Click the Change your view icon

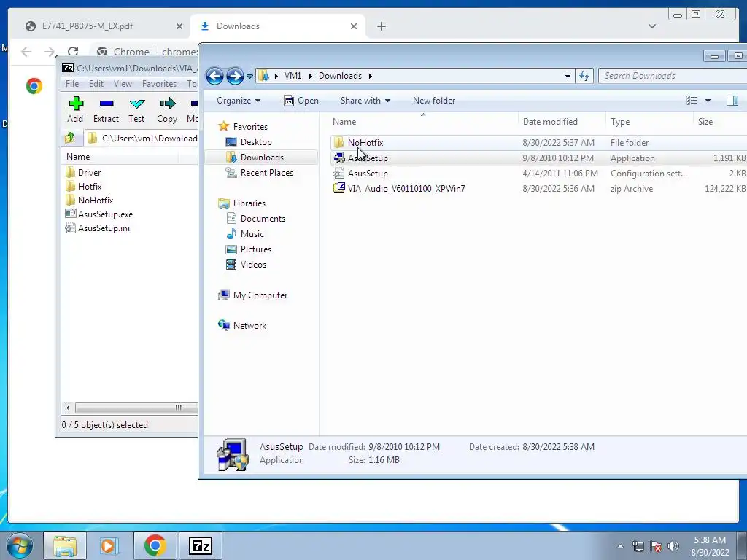pos(692,101)
